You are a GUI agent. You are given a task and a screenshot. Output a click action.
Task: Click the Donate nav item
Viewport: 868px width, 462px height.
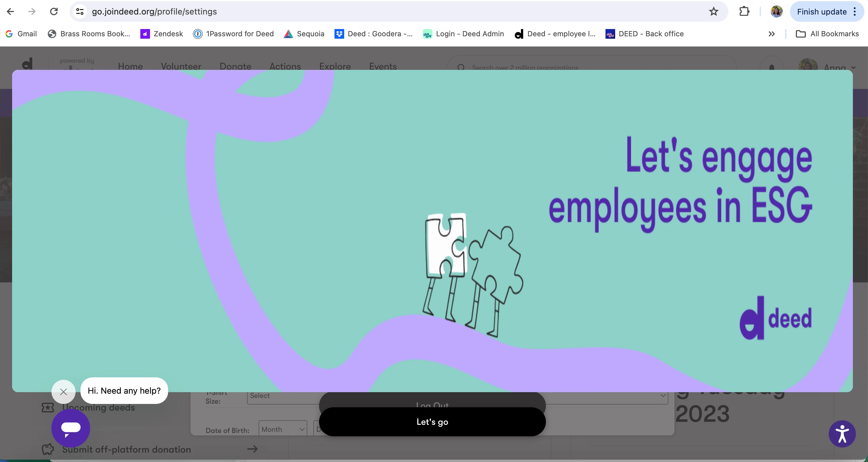(x=235, y=67)
